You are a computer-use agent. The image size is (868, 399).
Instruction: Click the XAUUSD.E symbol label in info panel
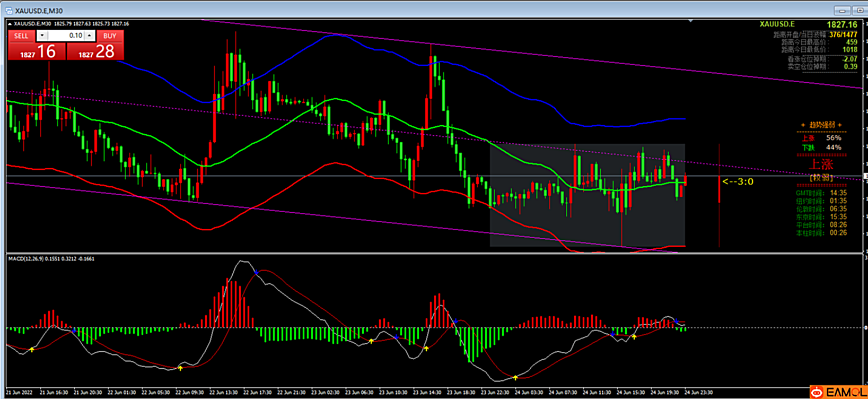777,24
